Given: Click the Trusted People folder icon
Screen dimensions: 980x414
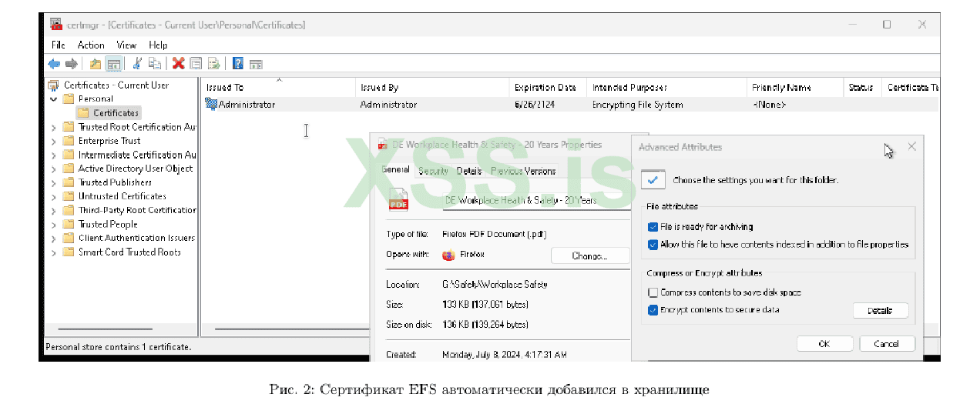Looking at the screenshot, I should (69, 224).
